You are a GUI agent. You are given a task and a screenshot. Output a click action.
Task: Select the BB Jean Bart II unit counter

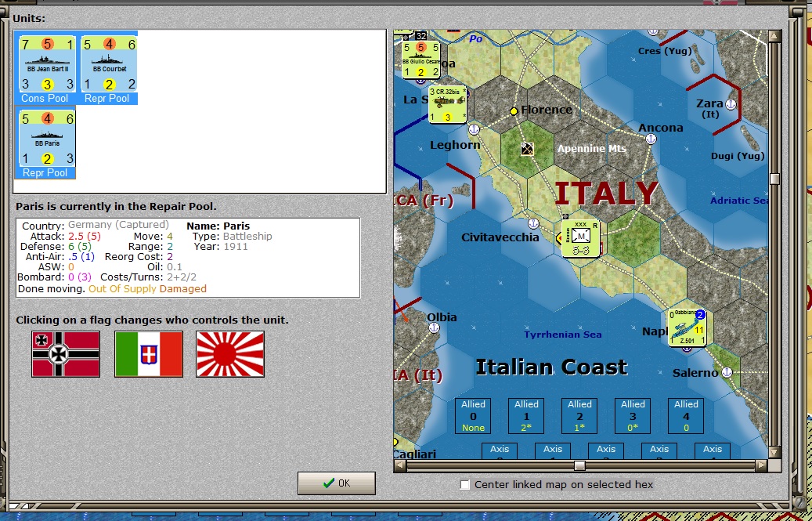click(x=47, y=64)
